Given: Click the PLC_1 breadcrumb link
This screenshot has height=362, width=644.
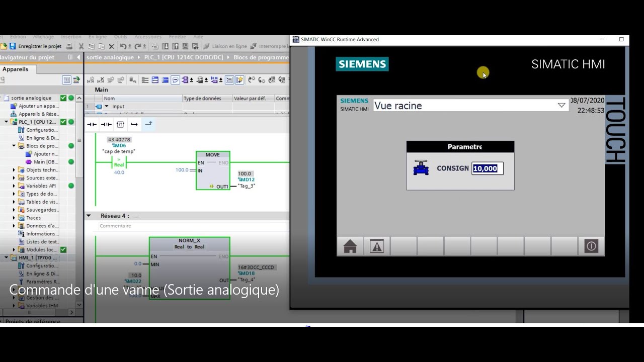Looking at the screenshot, I should pyautogui.click(x=184, y=57).
